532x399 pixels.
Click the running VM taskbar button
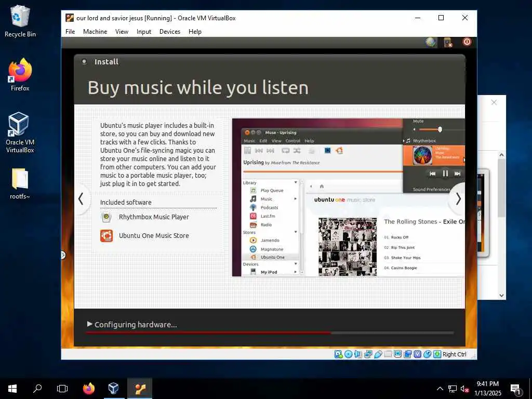pyautogui.click(x=140, y=389)
